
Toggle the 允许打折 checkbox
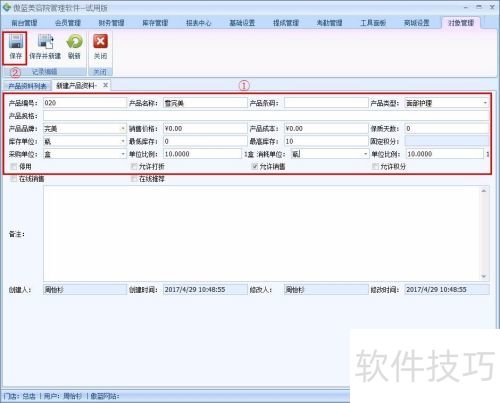(x=134, y=166)
